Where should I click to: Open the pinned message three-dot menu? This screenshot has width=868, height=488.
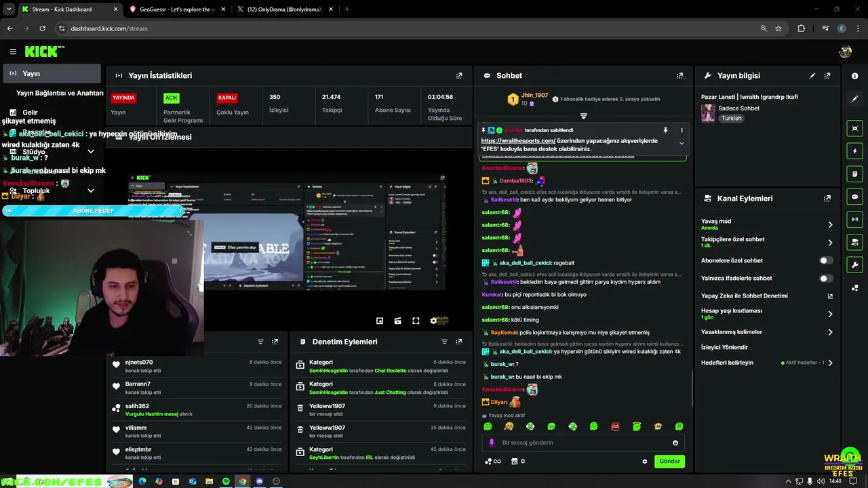click(x=682, y=130)
